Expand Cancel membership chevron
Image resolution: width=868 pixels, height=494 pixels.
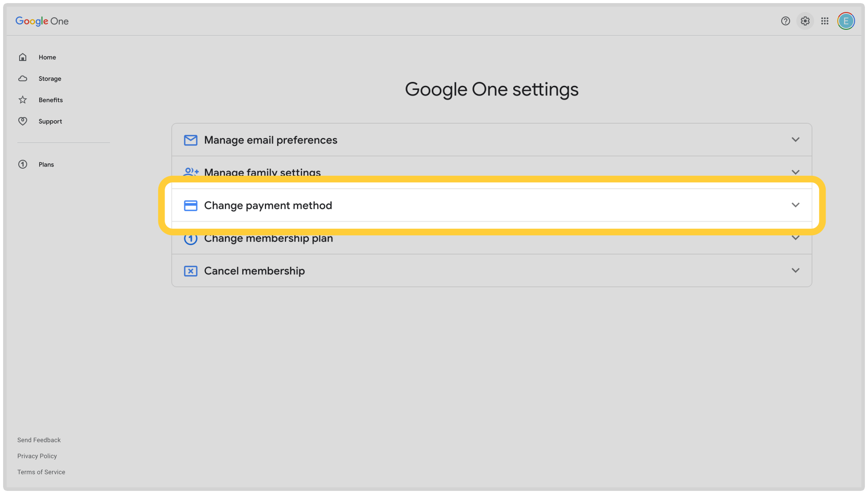click(x=795, y=271)
